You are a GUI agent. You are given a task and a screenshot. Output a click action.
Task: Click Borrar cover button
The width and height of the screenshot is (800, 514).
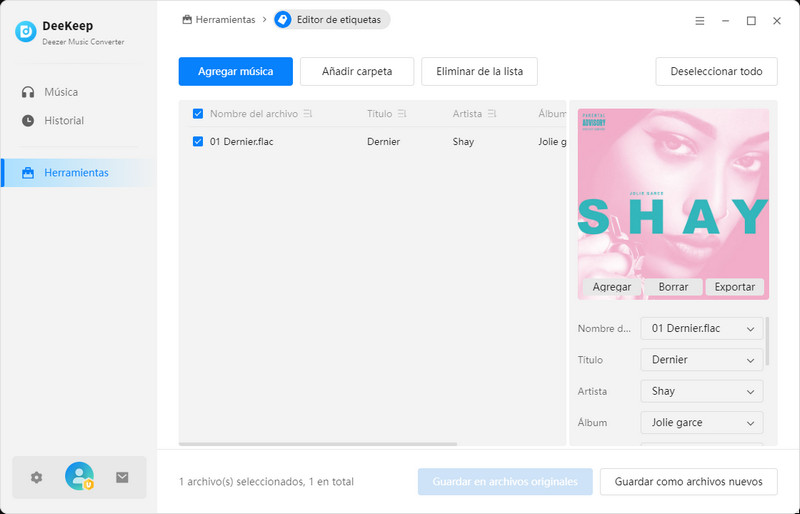click(x=673, y=287)
